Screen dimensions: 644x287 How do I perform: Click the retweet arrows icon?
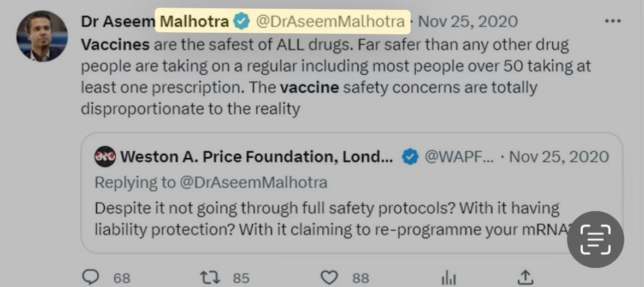[210, 277]
